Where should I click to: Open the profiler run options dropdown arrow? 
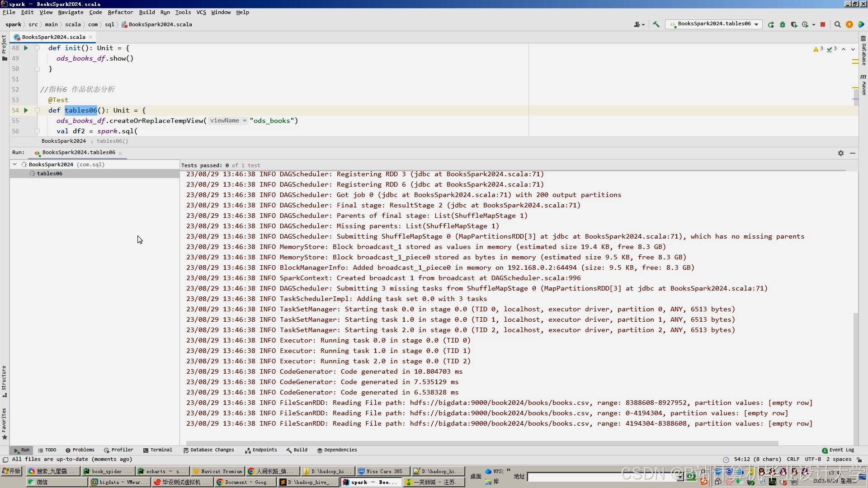pyautogui.click(x=814, y=24)
